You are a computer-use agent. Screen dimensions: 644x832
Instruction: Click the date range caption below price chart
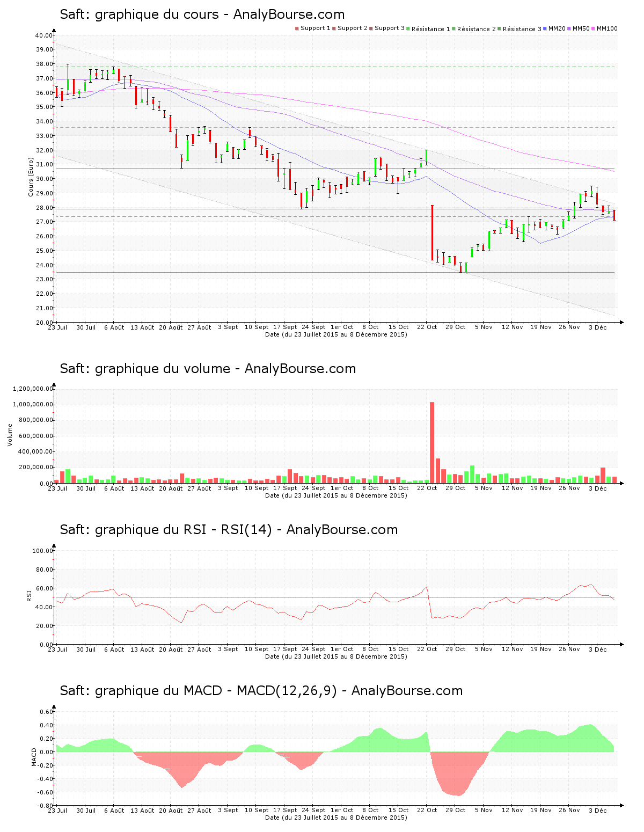click(x=336, y=334)
